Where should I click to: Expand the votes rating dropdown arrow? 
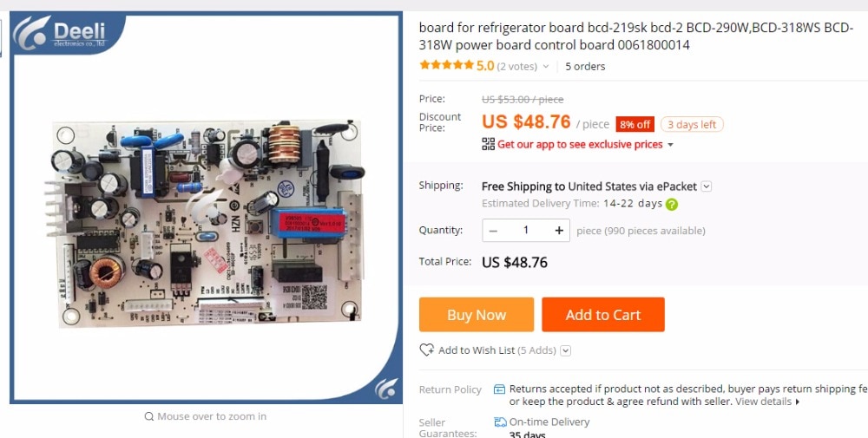546,67
